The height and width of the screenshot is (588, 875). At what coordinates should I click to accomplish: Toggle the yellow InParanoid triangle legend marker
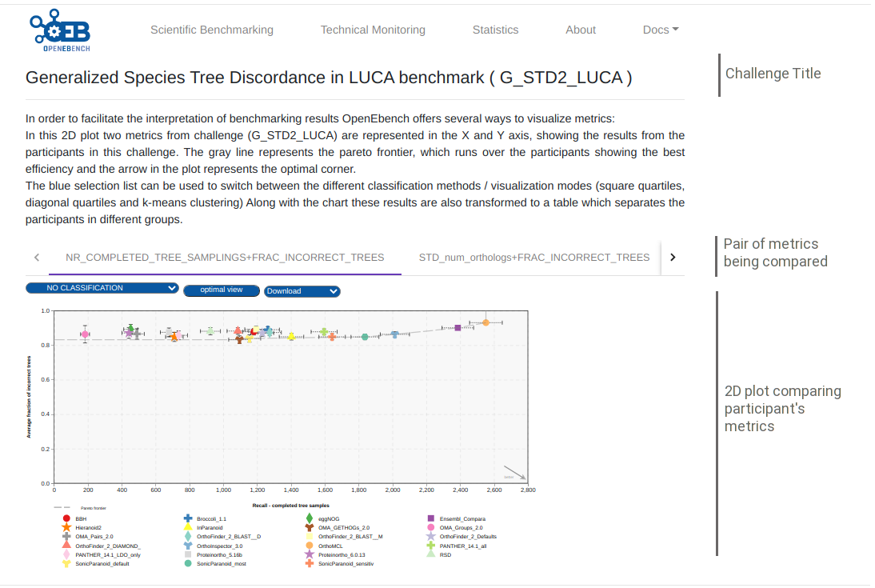188,528
